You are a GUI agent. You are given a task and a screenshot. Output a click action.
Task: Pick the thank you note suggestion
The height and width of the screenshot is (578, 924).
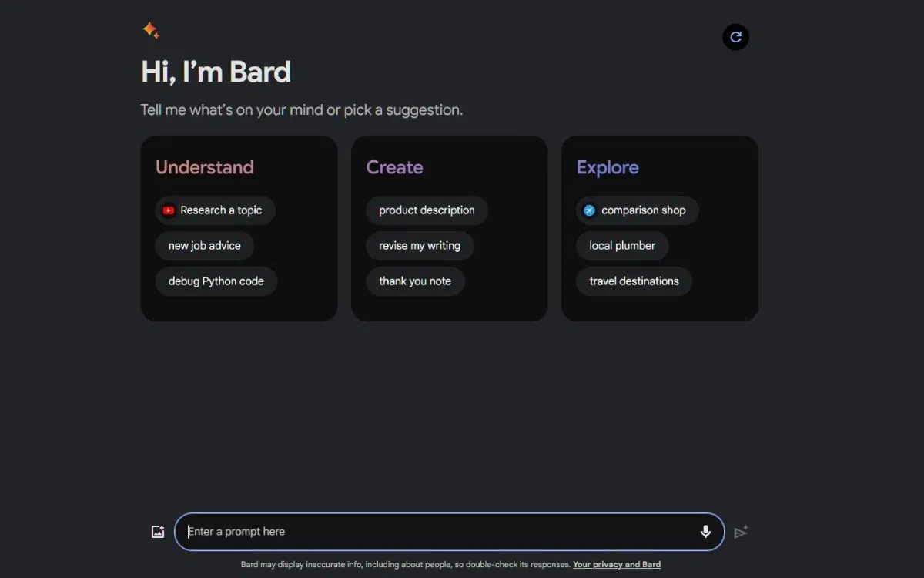click(415, 281)
